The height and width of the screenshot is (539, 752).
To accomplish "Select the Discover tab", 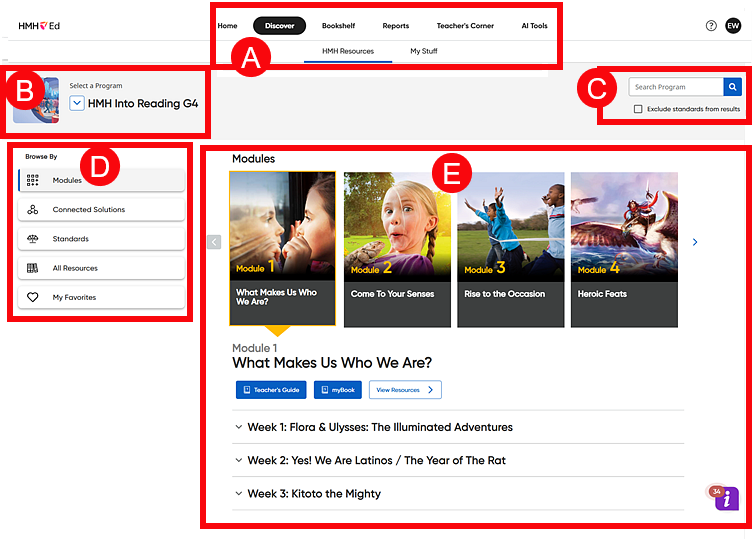I will (280, 26).
